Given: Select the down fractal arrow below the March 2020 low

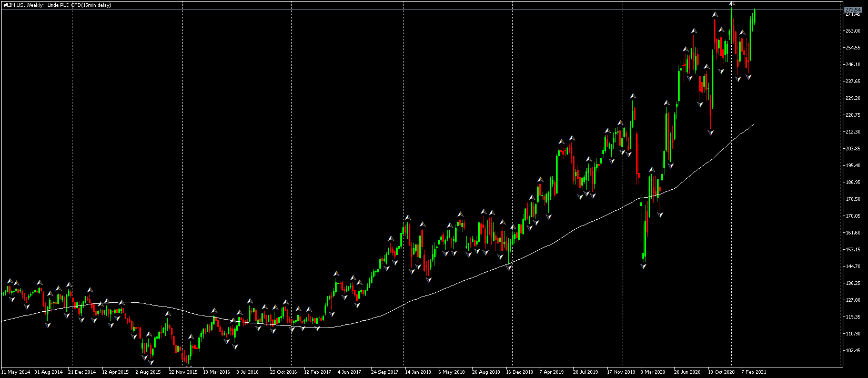Looking at the screenshot, I should pyautogui.click(x=643, y=267).
